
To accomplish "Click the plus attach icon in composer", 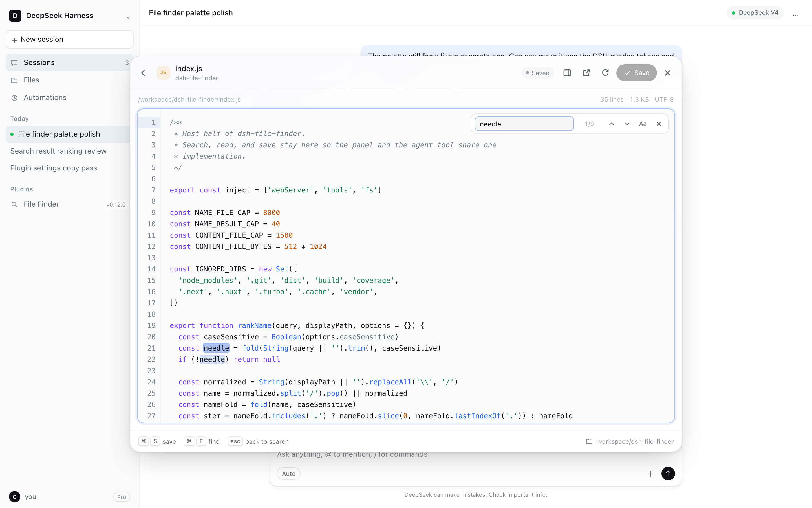I will click(651, 473).
